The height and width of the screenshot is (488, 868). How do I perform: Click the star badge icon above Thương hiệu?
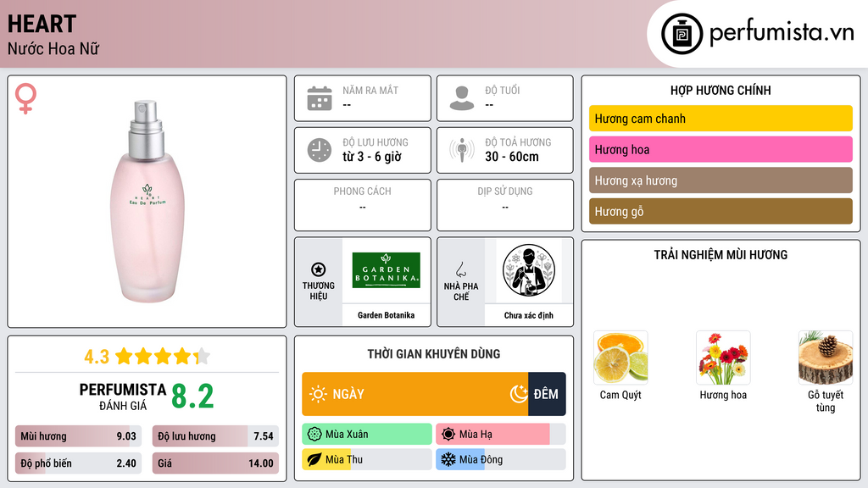pyautogui.click(x=319, y=269)
